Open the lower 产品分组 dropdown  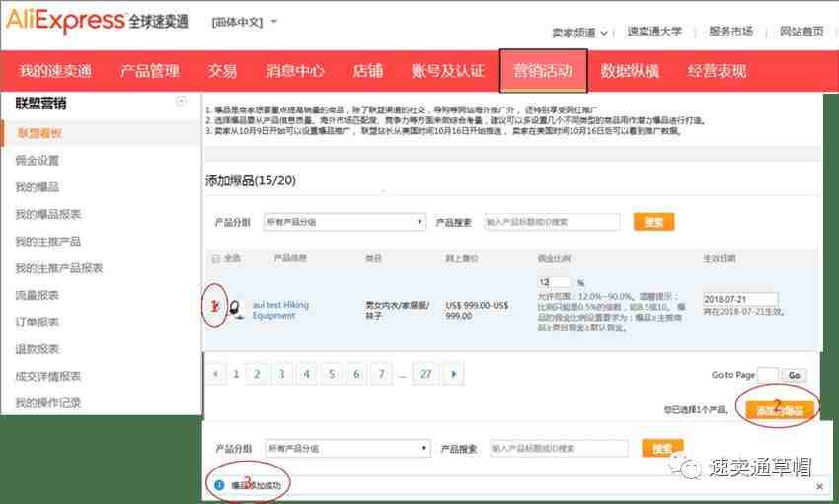[x=347, y=448]
